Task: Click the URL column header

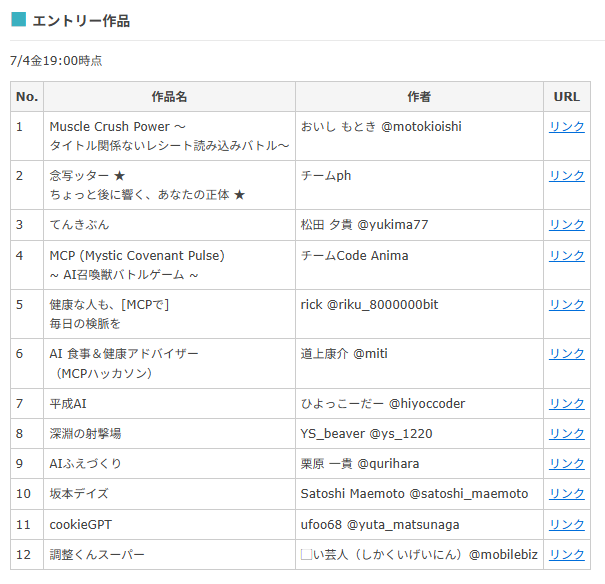Action: click(566, 97)
